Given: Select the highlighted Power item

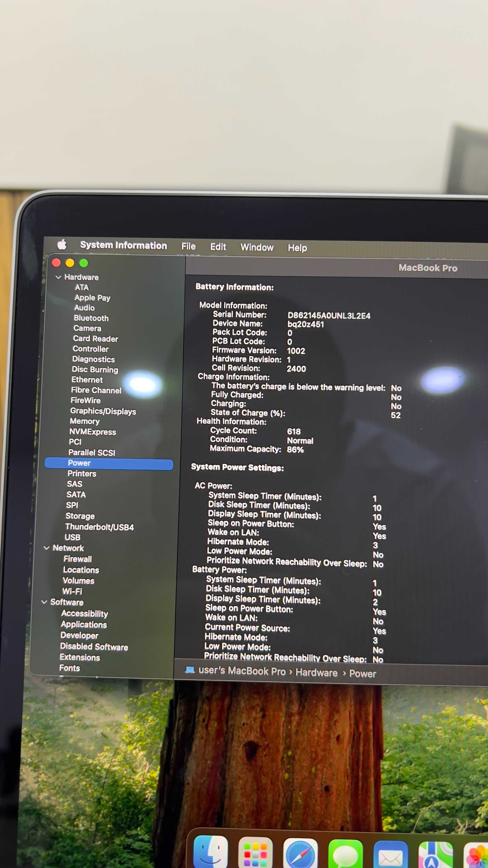Looking at the screenshot, I should click(109, 464).
